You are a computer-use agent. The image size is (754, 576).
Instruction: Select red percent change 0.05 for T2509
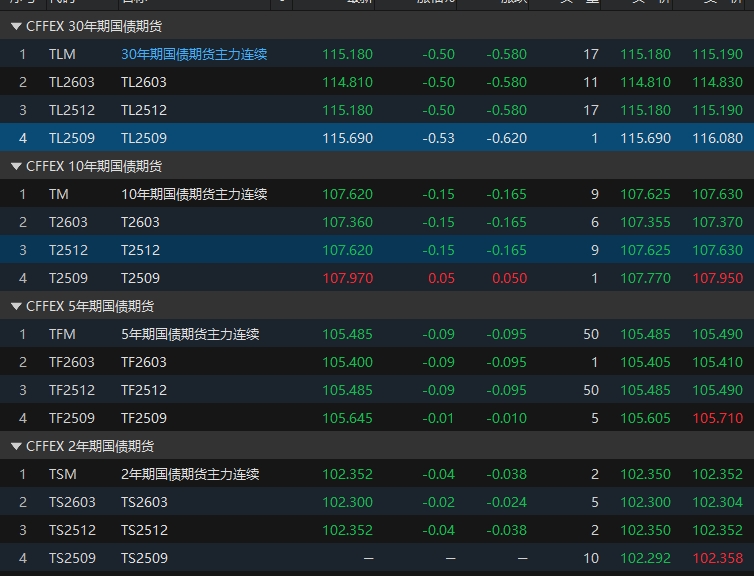(441, 278)
